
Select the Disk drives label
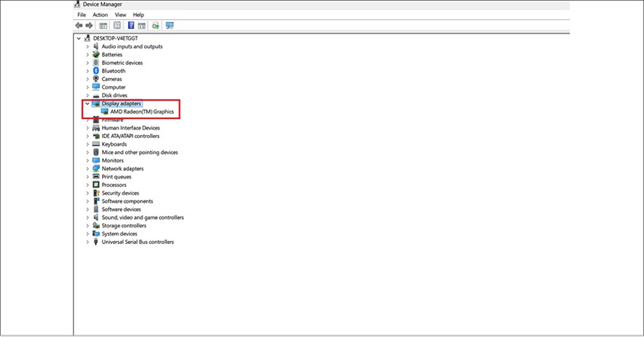tap(114, 95)
